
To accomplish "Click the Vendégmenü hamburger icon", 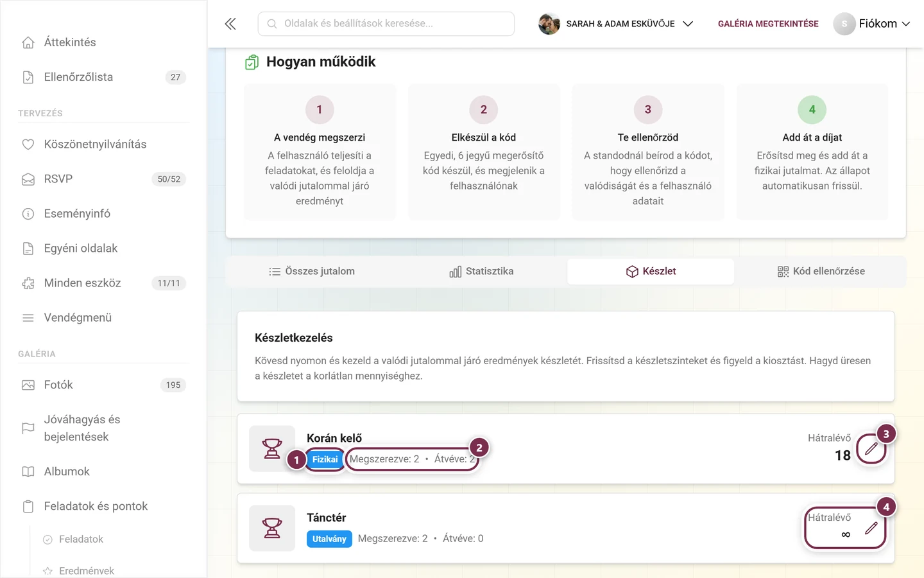I will coord(28,318).
